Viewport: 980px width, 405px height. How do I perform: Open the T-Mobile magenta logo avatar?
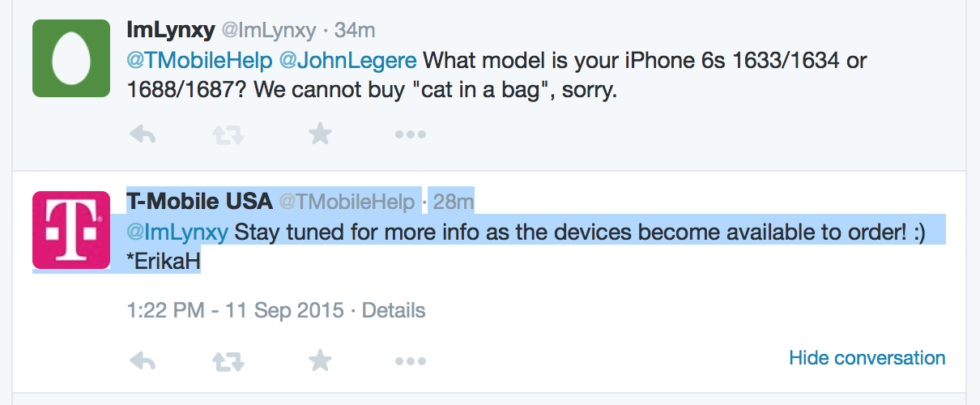(71, 230)
